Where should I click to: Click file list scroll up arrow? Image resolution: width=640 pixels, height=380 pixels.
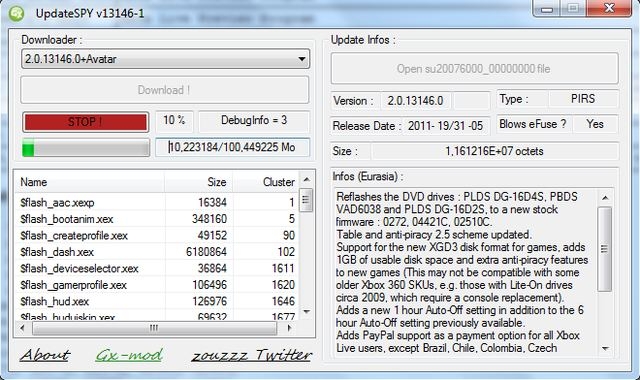(x=307, y=180)
